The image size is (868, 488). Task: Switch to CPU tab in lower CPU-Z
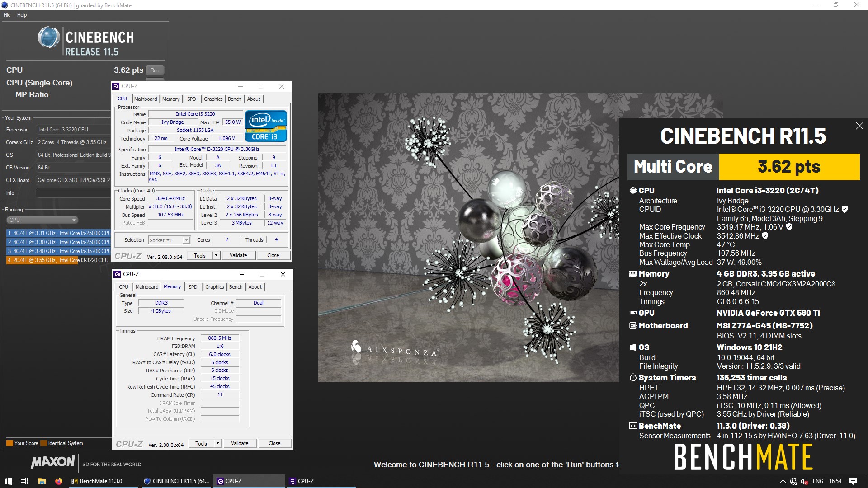tap(124, 287)
